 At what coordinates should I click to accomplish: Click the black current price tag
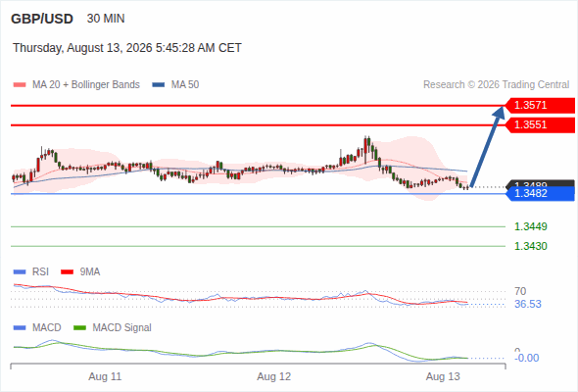coord(540,183)
